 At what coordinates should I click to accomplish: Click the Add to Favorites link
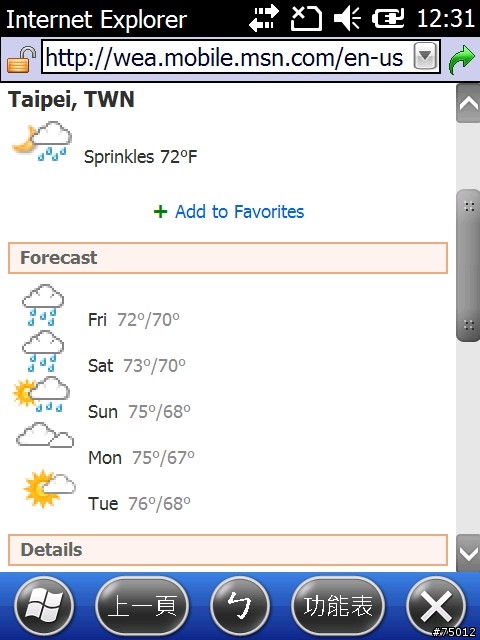(229, 212)
